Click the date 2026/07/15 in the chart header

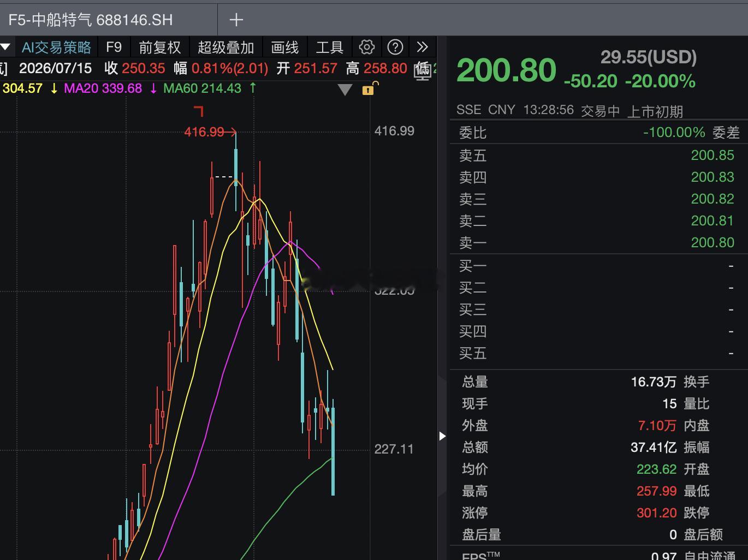click(x=55, y=68)
